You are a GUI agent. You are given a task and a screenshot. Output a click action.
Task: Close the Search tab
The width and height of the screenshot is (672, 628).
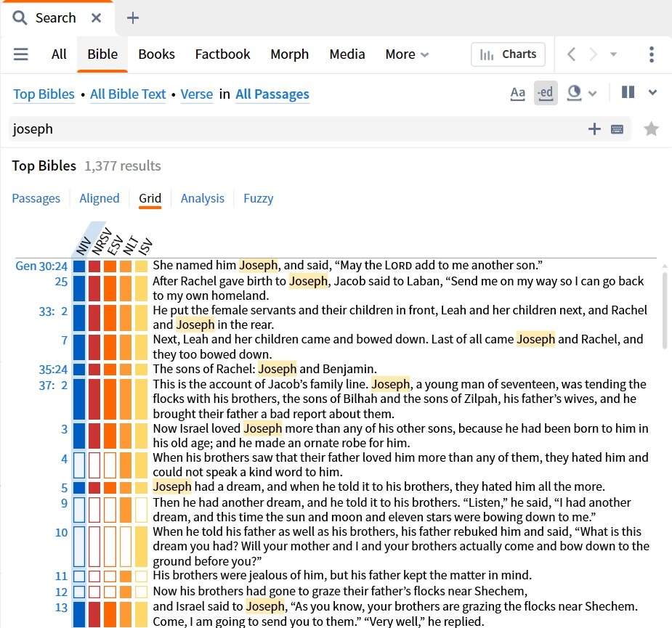click(x=97, y=18)
